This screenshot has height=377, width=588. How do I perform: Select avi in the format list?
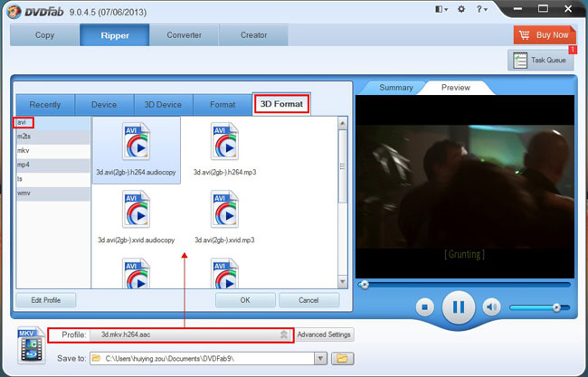point(52,123)
